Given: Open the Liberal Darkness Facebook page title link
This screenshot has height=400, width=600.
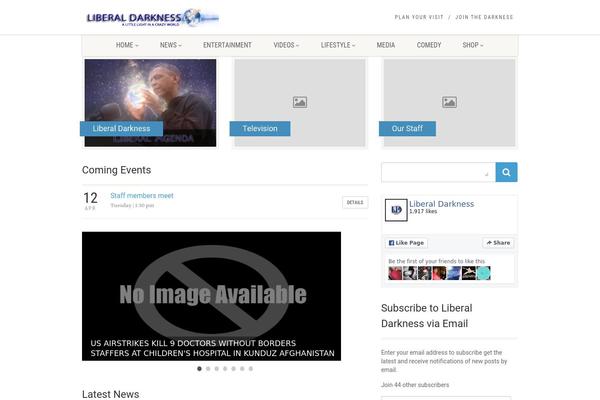Looking at the screenshot, I should tap(442, 204).
